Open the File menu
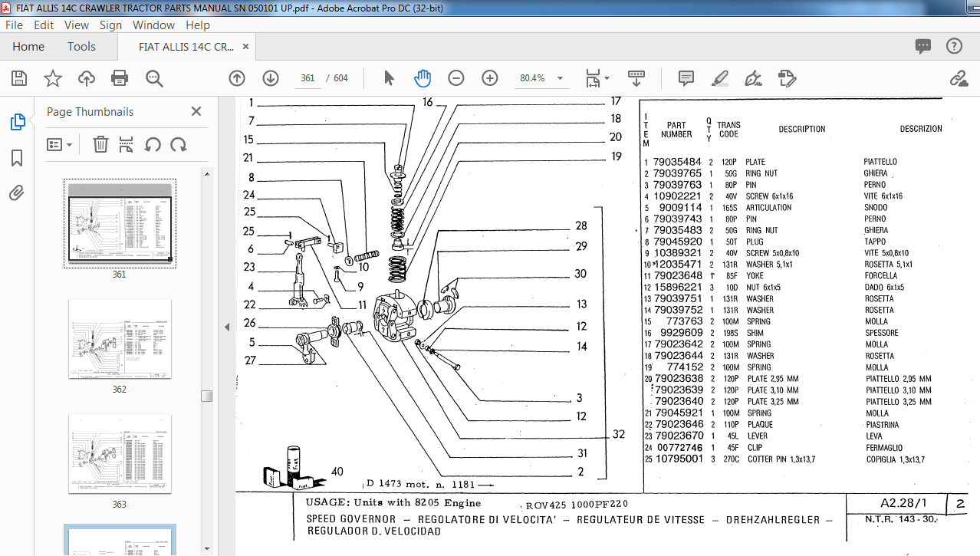Viewport: 980px width, 556px height. 14,25
